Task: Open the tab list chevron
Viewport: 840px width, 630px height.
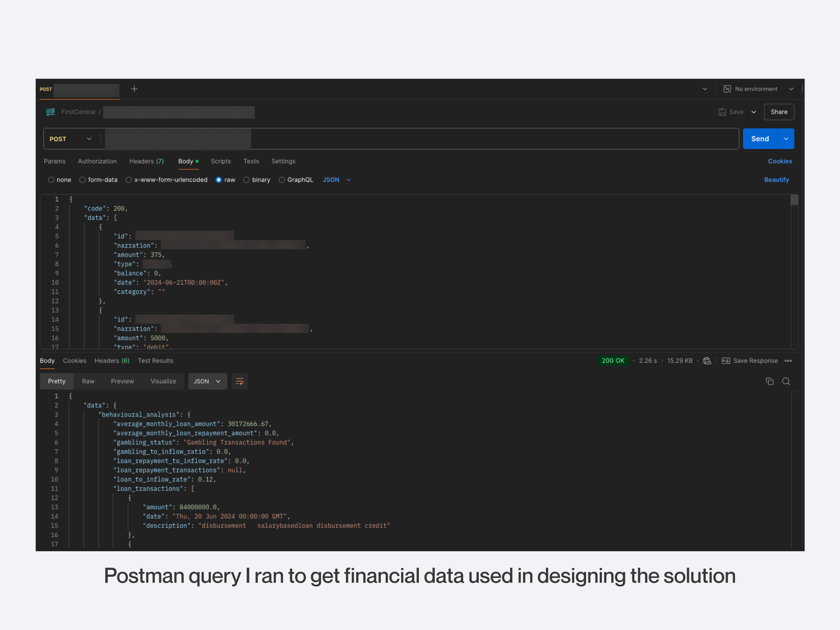Action: click(x=705, y=89)
